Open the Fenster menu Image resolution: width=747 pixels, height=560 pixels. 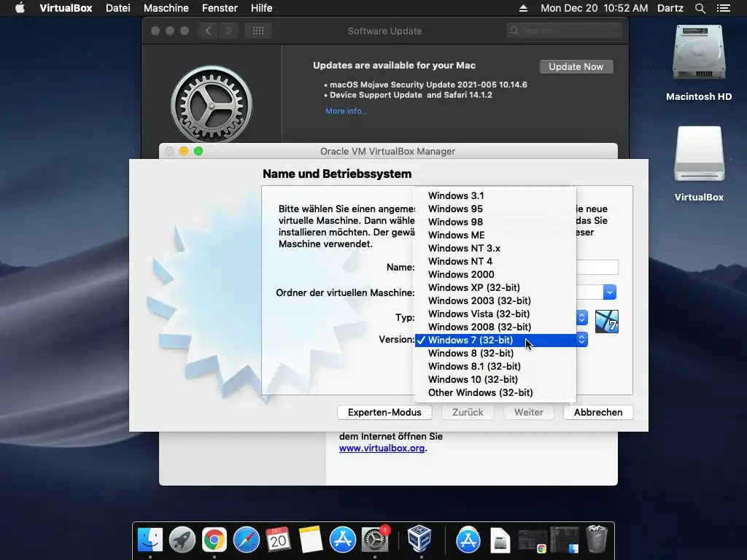coord(220,8)
